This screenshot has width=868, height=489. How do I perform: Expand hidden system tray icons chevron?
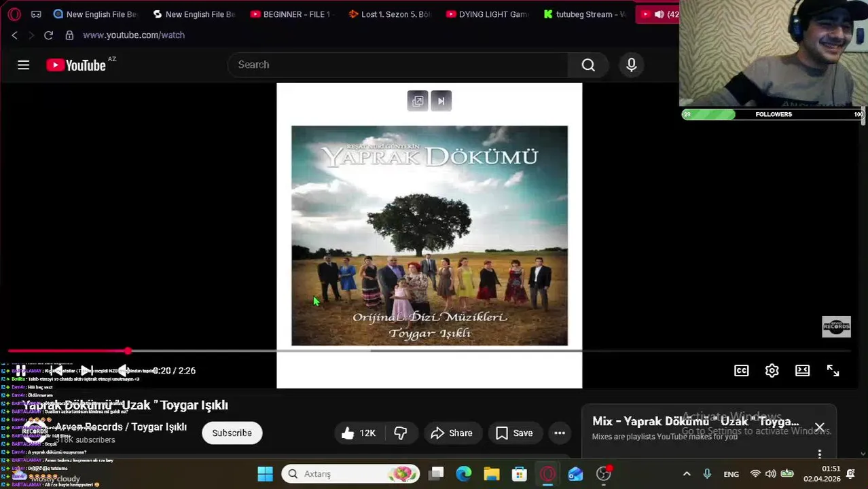point(687,474)
